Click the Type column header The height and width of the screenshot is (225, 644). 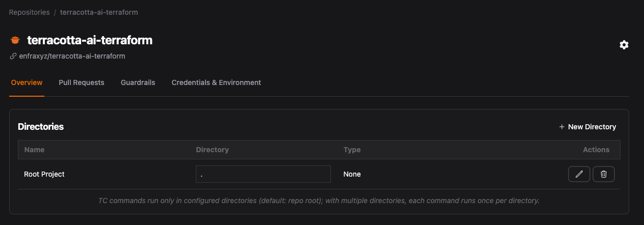coord(352,150)
